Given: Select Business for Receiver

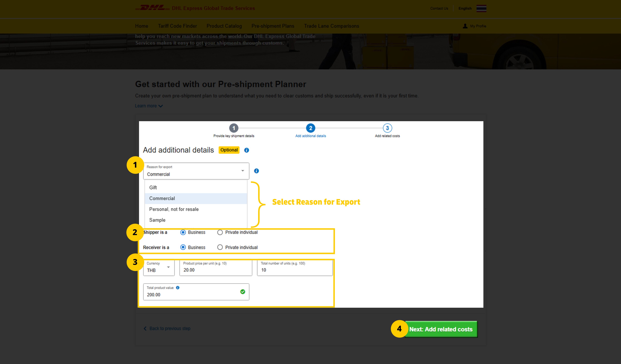Looking at the screenshot, I should click(x=183, y=247).
